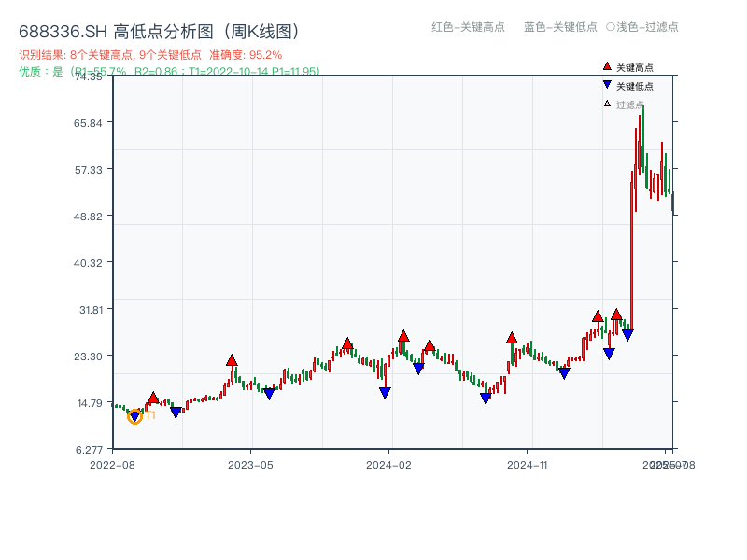Click the first red key-high triangle right of T1
747x560 pixels.
point(153,398)
